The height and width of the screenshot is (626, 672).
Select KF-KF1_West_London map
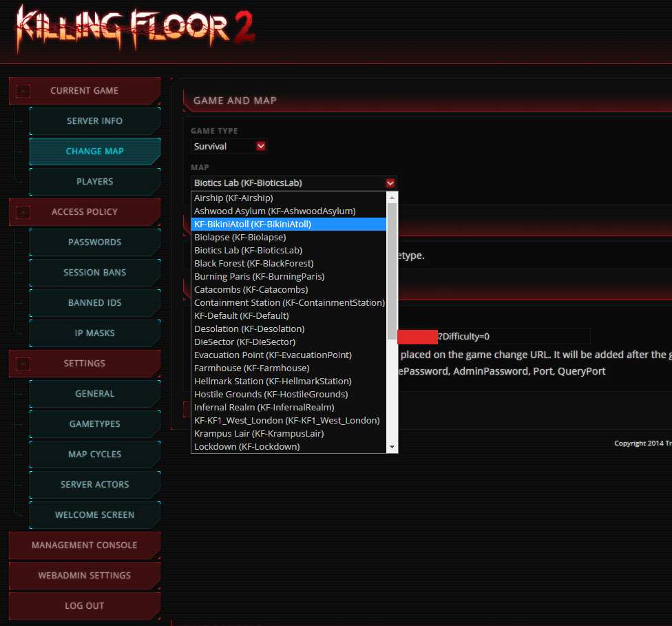tap(288, 421)
